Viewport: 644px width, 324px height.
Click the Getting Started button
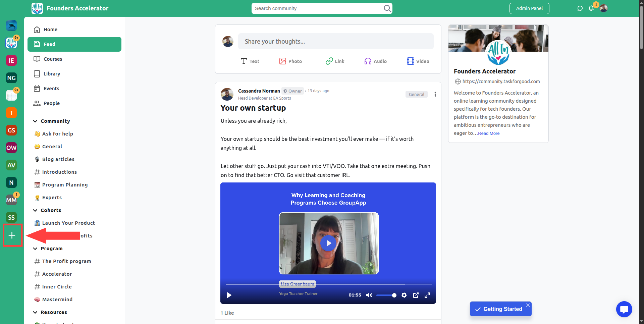(501, 309)
